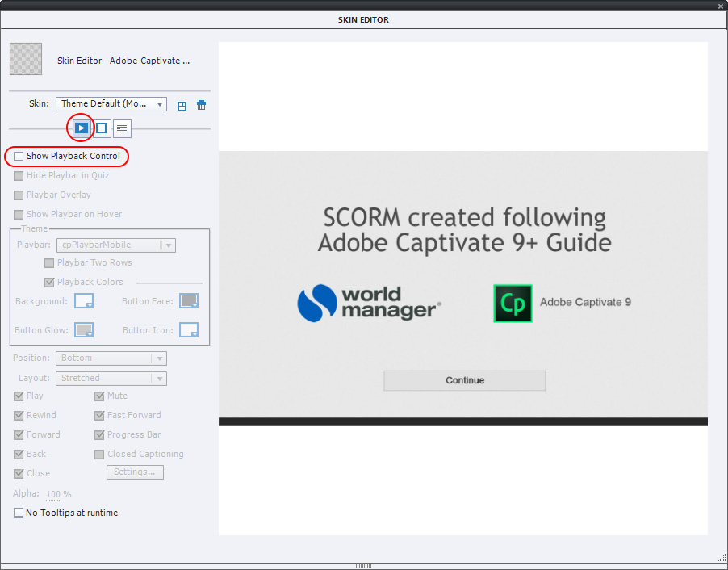Click the Adobe Captivate Cp logo
Viewport: 728px width, 570px height.
(x=513, y=304)
